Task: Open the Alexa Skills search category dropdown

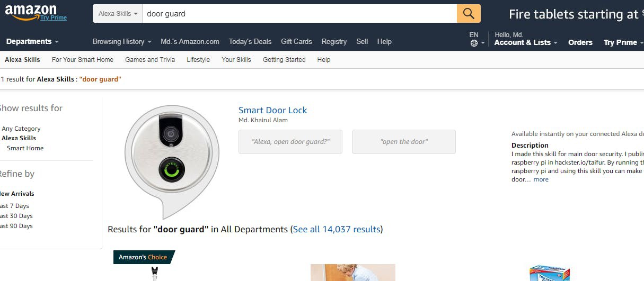Action: click(118, 14)
